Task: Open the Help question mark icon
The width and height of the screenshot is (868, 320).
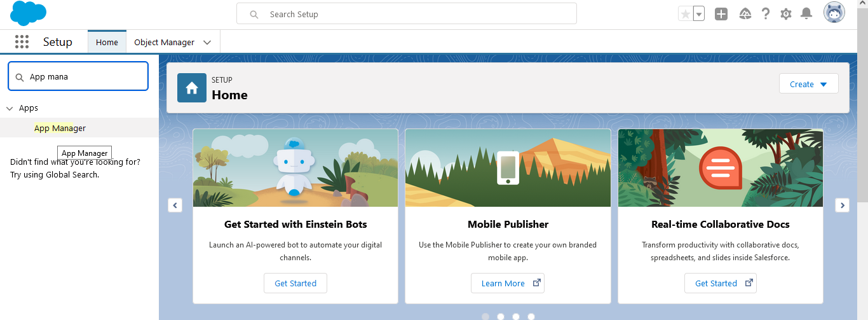Action: click(766, 14)
